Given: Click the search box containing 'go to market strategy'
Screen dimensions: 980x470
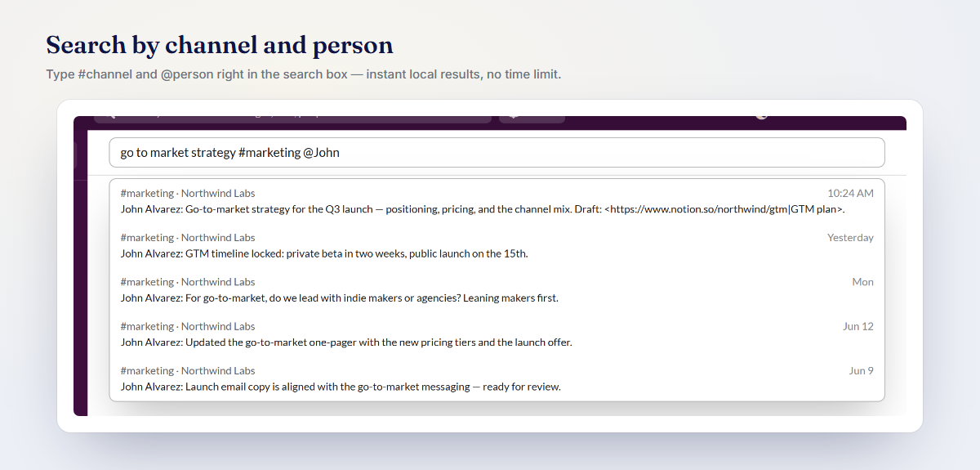Looking at the screenshot, I should tap(497, 153).
